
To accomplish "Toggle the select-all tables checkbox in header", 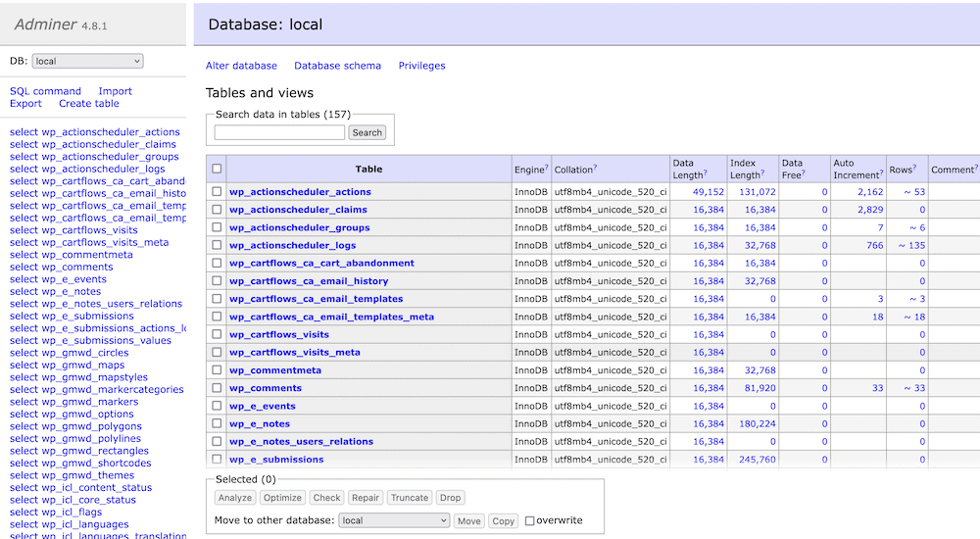I will [217, 169].
